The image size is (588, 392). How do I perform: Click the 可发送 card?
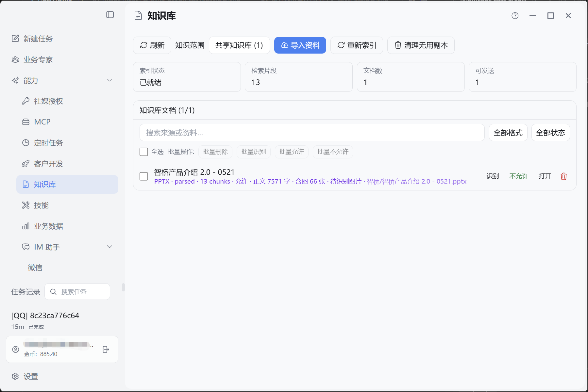(x=523, y=77)
